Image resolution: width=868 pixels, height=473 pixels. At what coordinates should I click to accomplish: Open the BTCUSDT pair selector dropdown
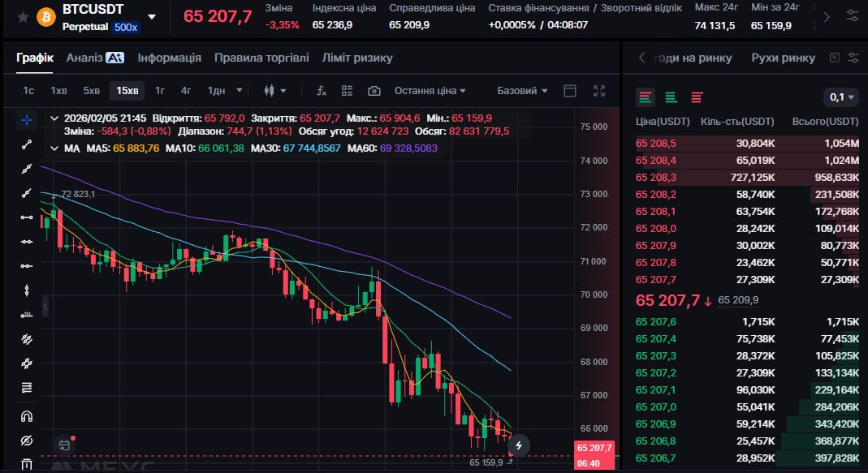coord(152,17)
